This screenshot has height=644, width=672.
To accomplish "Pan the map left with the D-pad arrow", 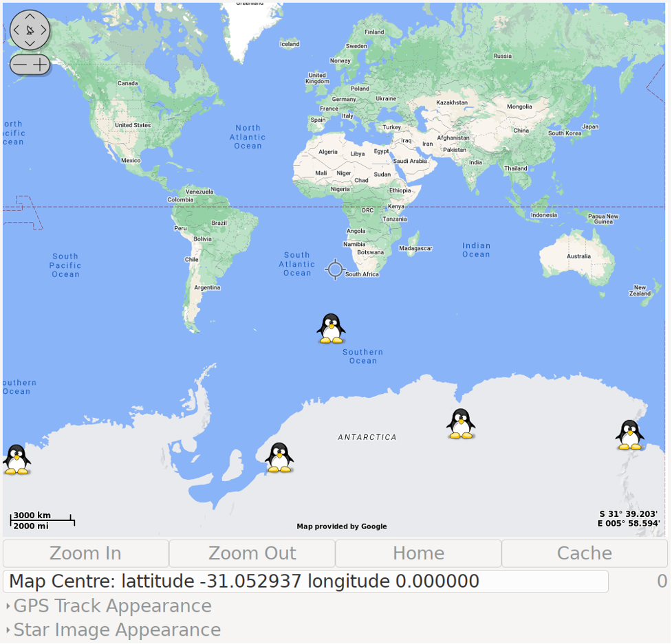I will [x=17, y=30].
